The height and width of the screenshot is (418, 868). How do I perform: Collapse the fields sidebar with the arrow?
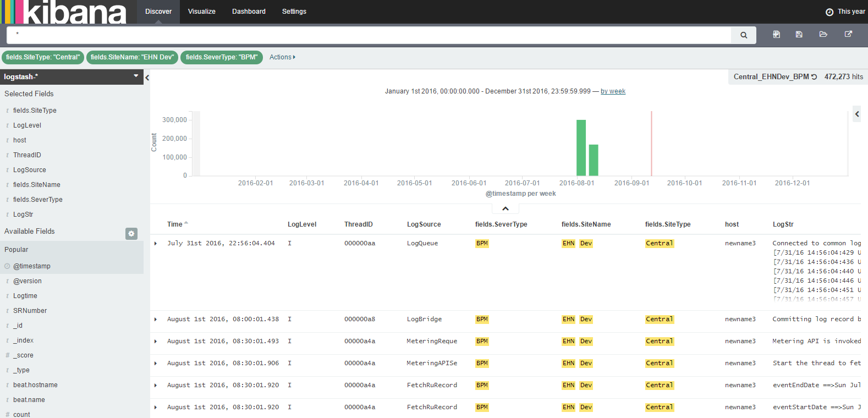point(147,78)
